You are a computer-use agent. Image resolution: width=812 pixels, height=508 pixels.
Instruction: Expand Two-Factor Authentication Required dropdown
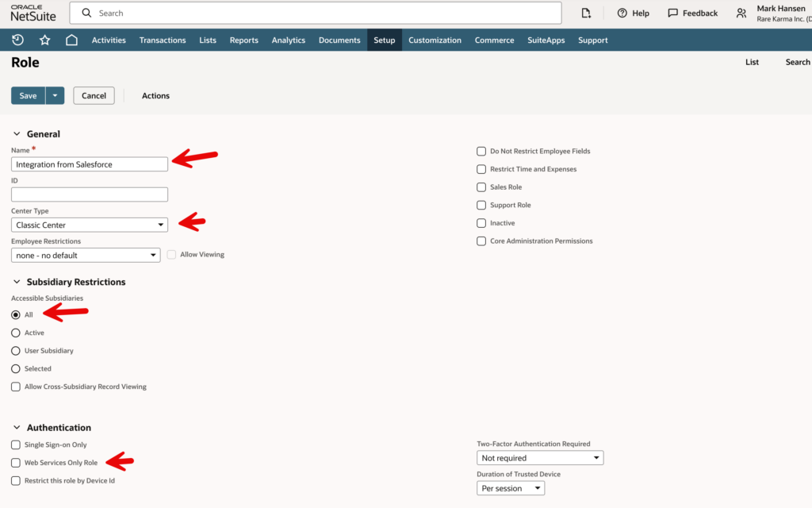tap(540, 458)
